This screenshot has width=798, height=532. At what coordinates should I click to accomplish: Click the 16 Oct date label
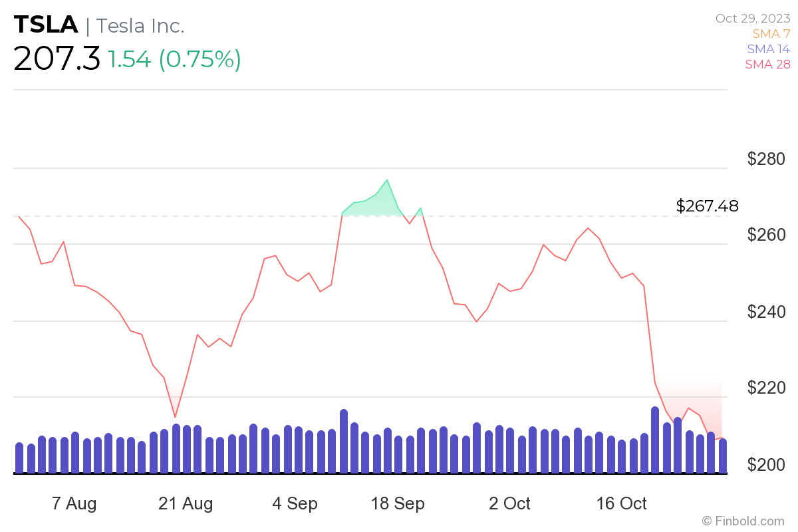point(621,503)
